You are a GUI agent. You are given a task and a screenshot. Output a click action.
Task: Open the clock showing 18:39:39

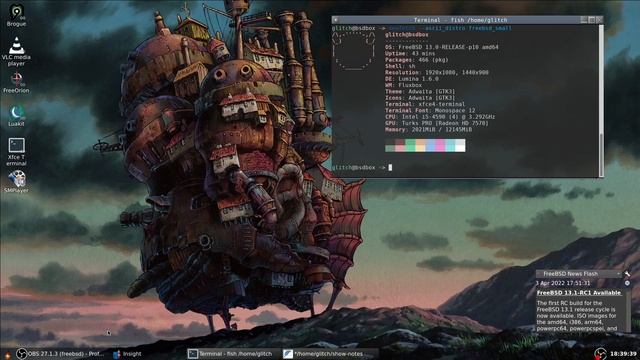click(x=623, y=354)
